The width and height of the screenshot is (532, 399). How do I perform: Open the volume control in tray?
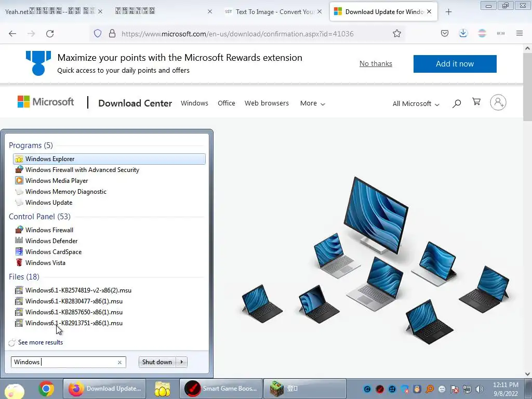pyautogui.click(x=479, y=389)
